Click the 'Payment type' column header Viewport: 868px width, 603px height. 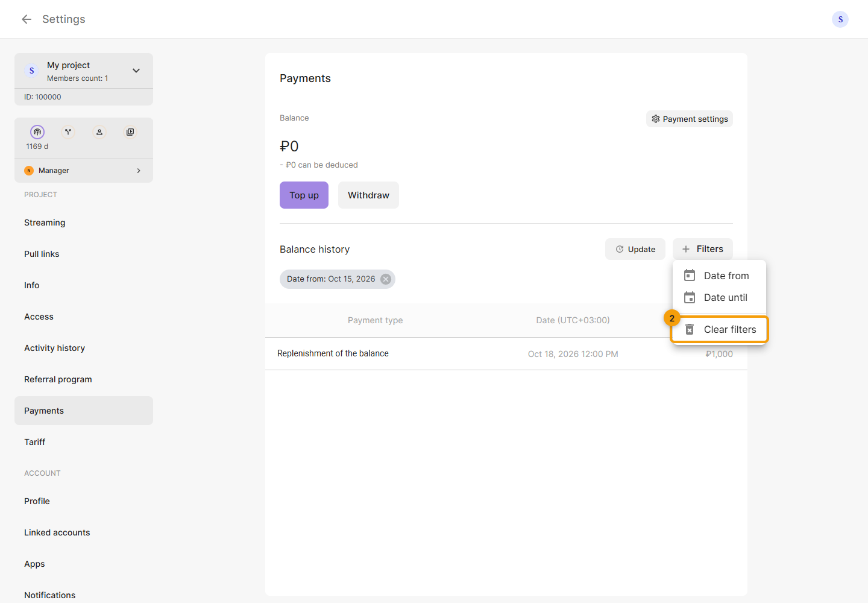[x=376, y=320]
